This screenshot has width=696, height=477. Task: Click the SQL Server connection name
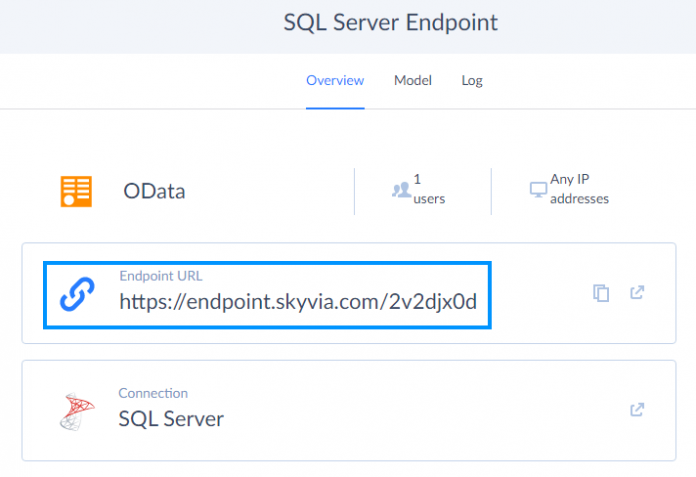(x=171, y=418)
